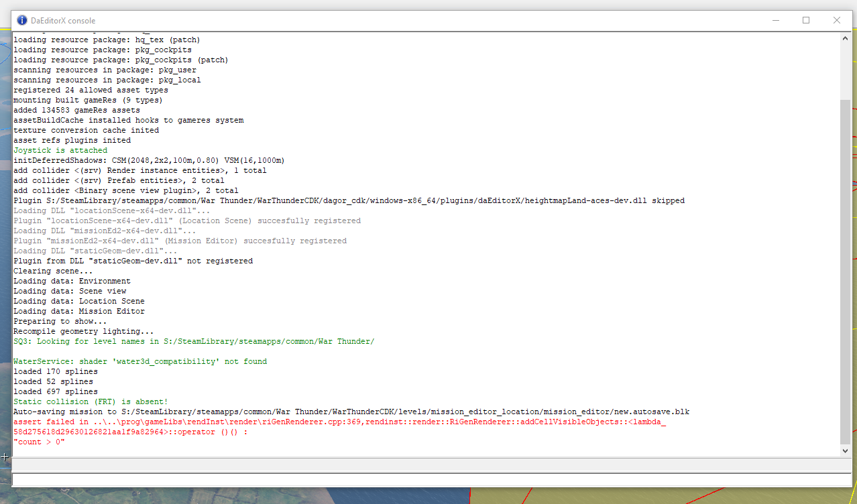Close the DaEditorX console window
Screen dimensions: 857x504
click(837, 20)
